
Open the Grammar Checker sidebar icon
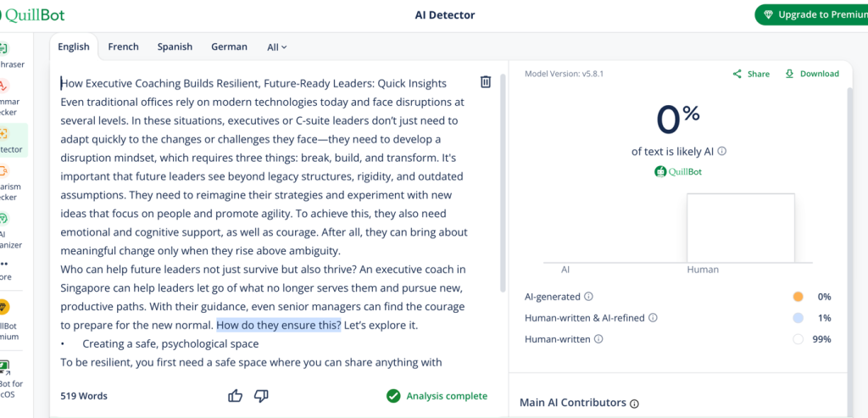(x=5, y=86)
